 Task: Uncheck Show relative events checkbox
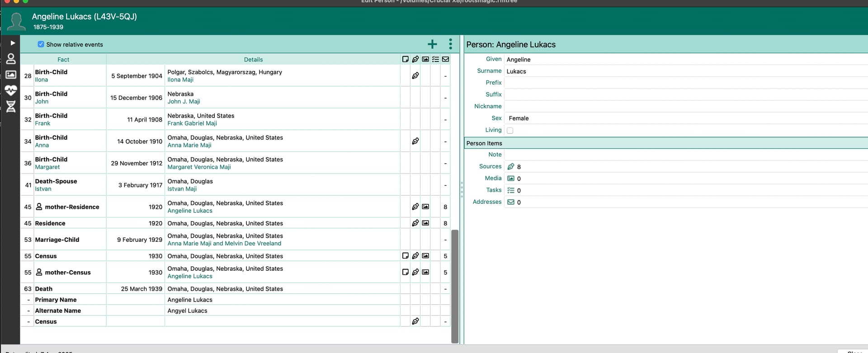tap(41, 44)
